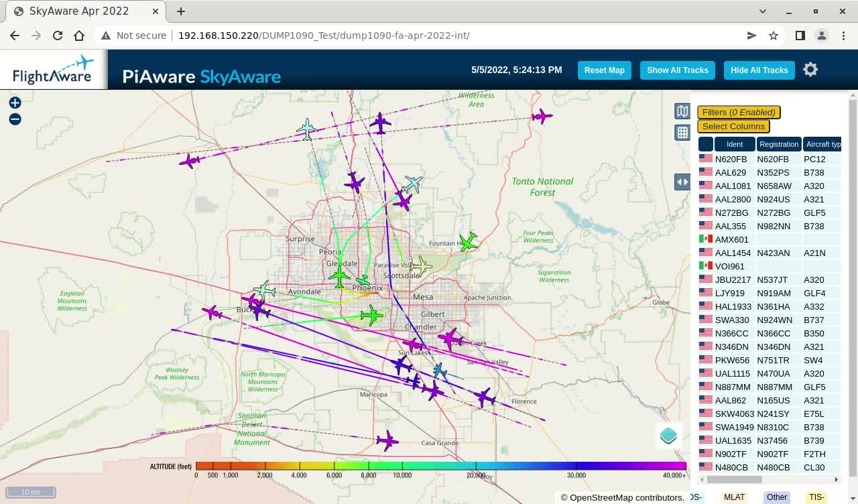The image size is (858, 504).
Task: Expand the Filters (0 Enabled) panel
Action: (x=739, y=113)
